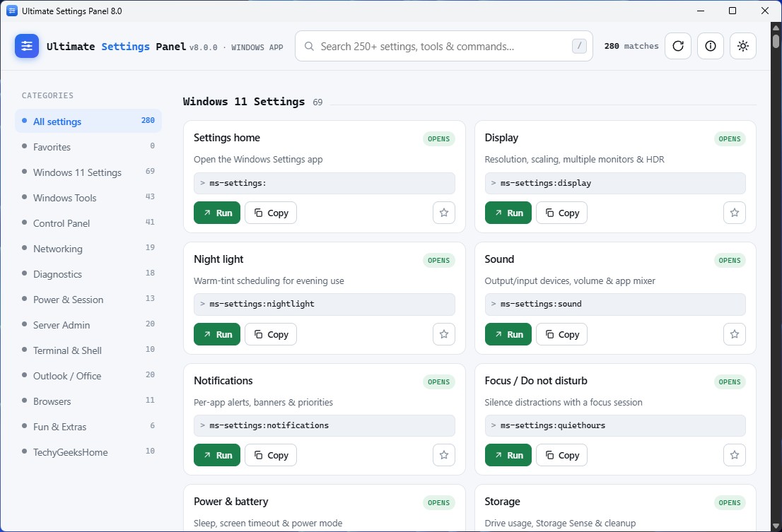Open Fun & Extras category
Viewport: 782px width, 532px height.
(x=88, y=426)
